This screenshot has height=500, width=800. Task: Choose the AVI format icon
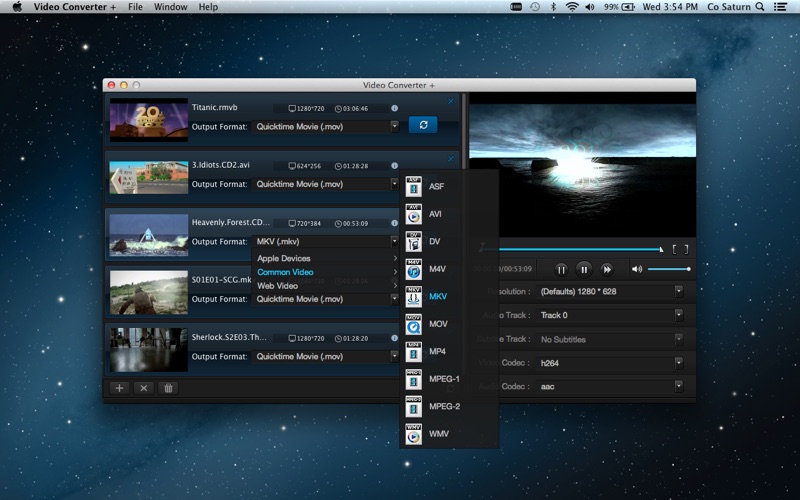pyautogui.click(x=413, y=214)
